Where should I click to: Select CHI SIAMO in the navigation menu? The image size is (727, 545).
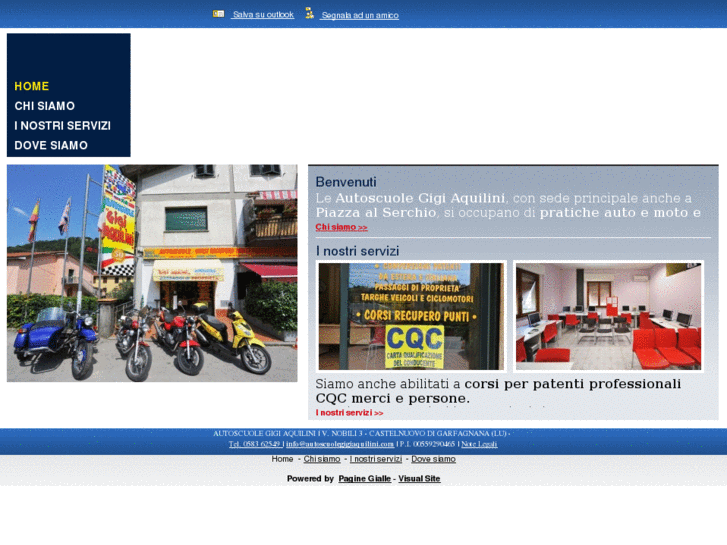pos(45,106)
